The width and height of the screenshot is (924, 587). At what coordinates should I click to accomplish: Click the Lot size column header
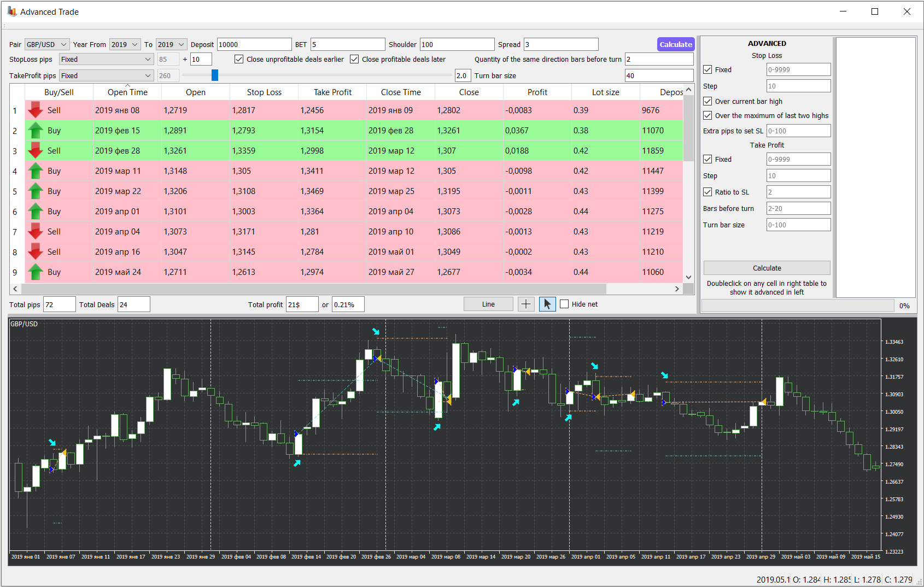point(606,92)
